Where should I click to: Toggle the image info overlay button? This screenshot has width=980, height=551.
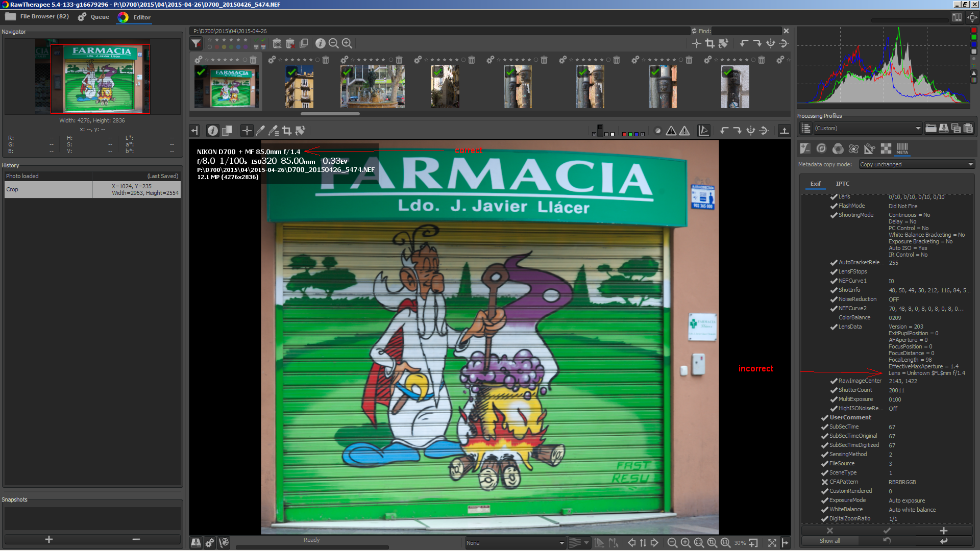click(213, 131)
